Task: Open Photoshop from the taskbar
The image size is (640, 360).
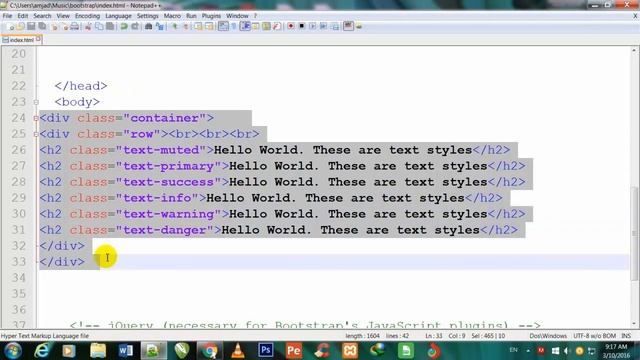Action: pyautogui.click(x=266, y=351)
